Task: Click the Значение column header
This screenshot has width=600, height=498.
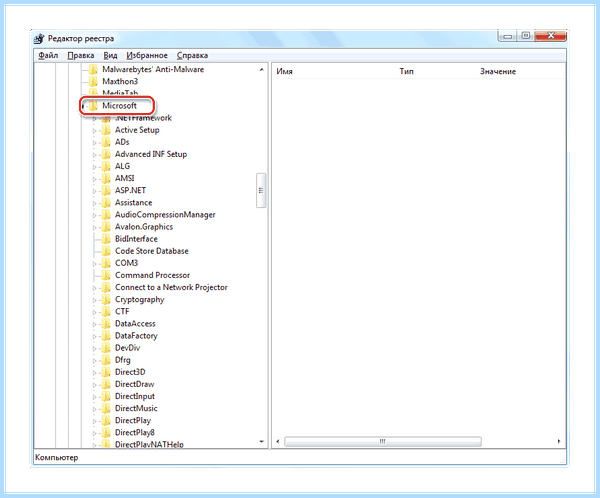Action: 498,72
